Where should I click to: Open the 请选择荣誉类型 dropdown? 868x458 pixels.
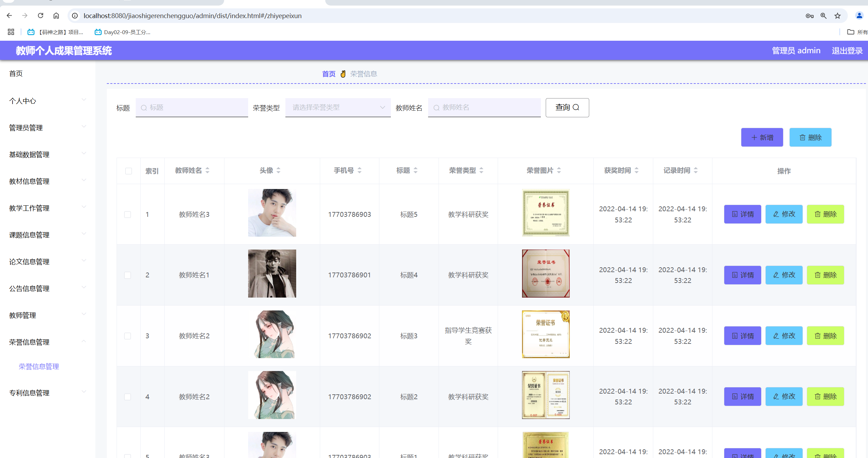tap(338, 108)
